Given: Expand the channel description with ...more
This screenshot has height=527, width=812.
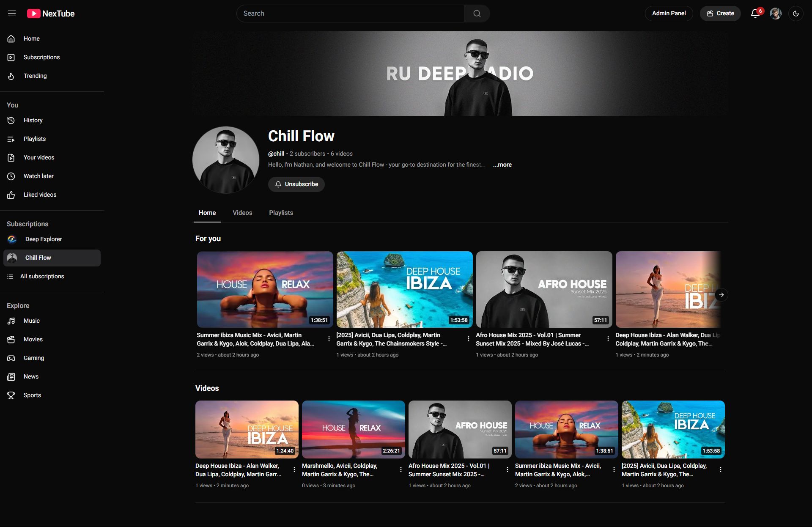Looking at the screenshot, I should tap(502, 165).
